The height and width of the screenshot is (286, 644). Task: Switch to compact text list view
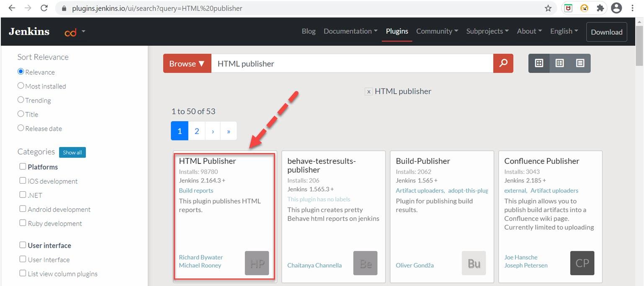pyautogui.click(x=580, y=63)
